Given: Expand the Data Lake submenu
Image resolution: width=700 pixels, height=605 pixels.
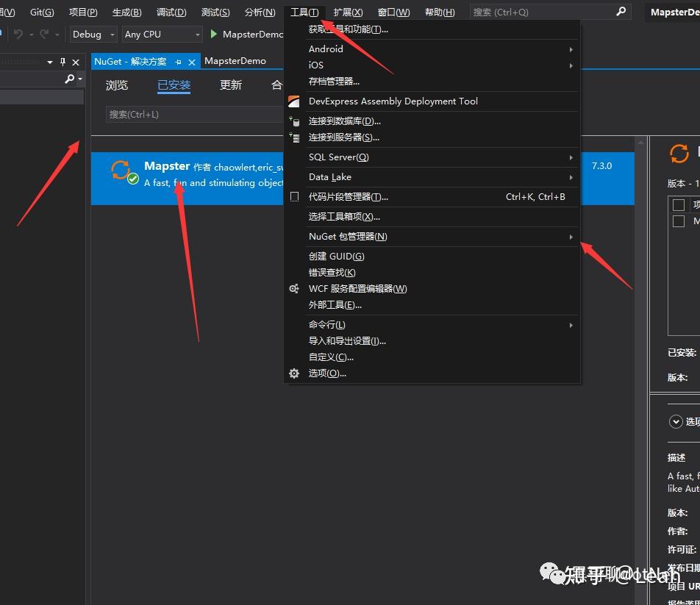Looking at the screenshot, I should coord(571,178).
